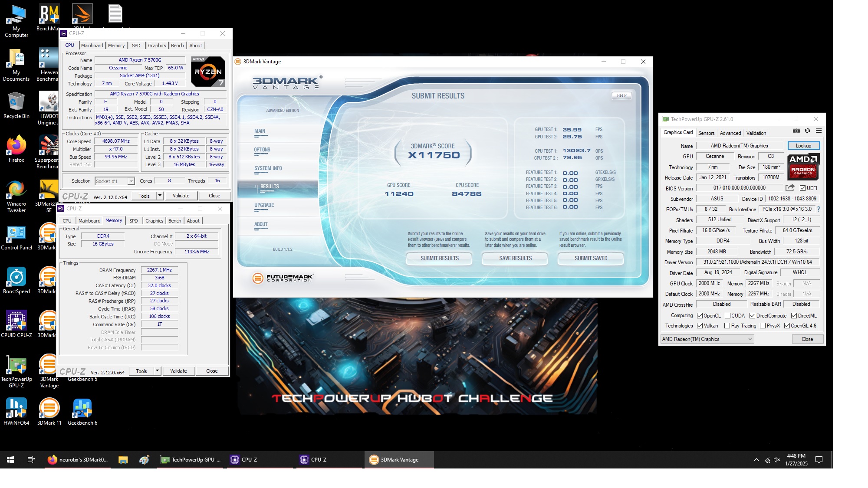Open the GPU-Z hamburger menu
Viewport: 868px width, 488px height.
(819, 131)
